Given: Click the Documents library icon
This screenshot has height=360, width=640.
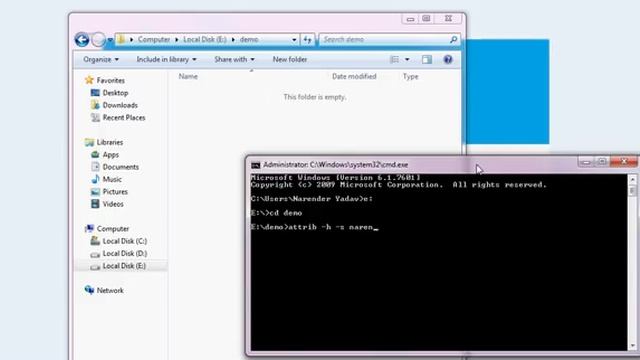Looking at the screenshot, I should tap(95, 167).
